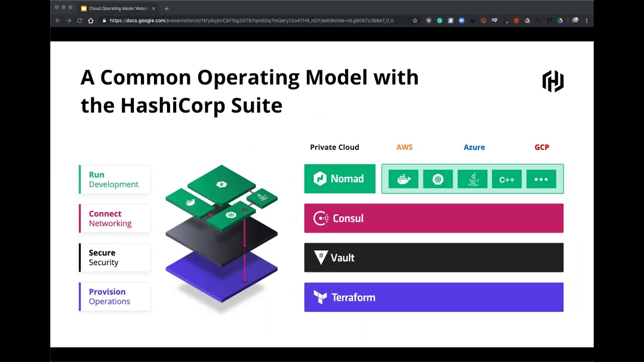Click the Vault triangle logo
Image resolution: width=644 pixels, height=362 pixels.
click(321, 257)
